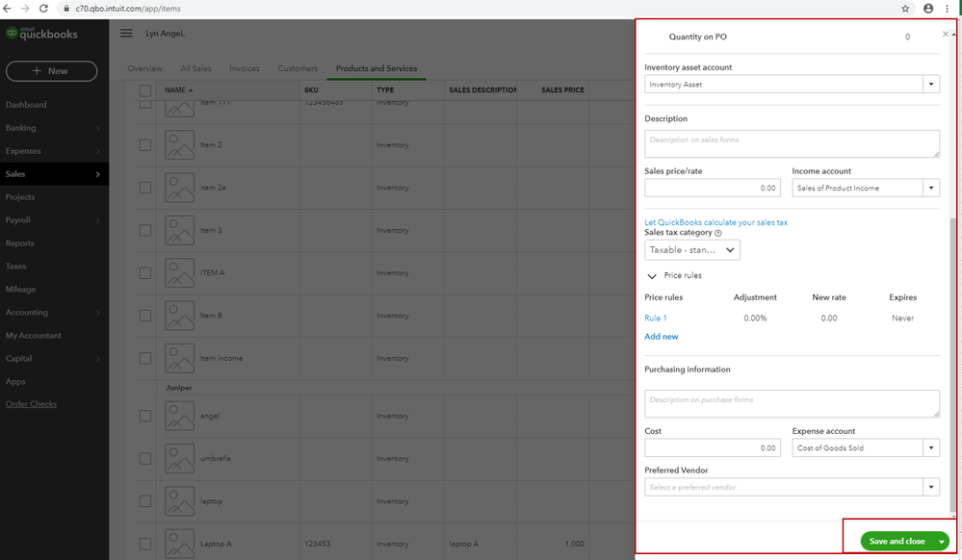Click the + New button
Image resolution: width=962 pixels, height=560 pixels.
[x=52, y=71]
